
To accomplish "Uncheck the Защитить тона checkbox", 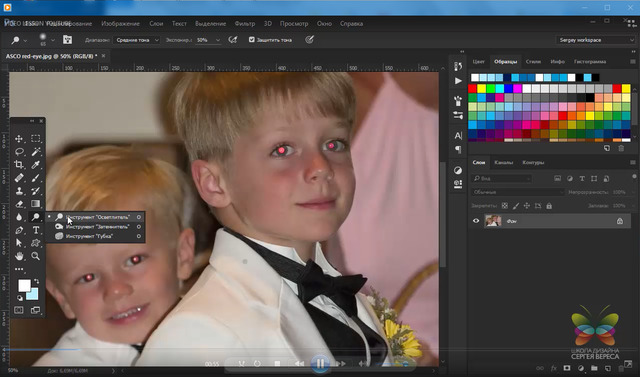I will pyautogui.click(x=252, y=40).
